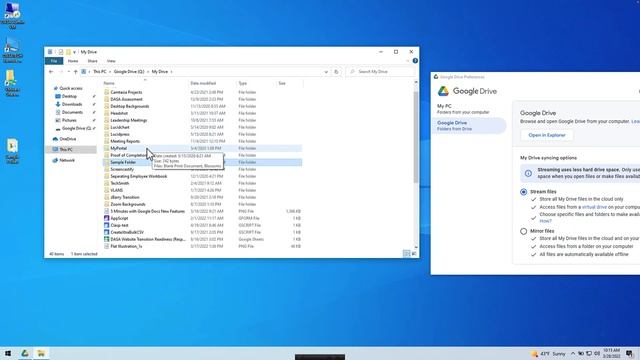Open the address bar history dropdown
Viewport: 640px width, 360px height.
pos(326,72)
